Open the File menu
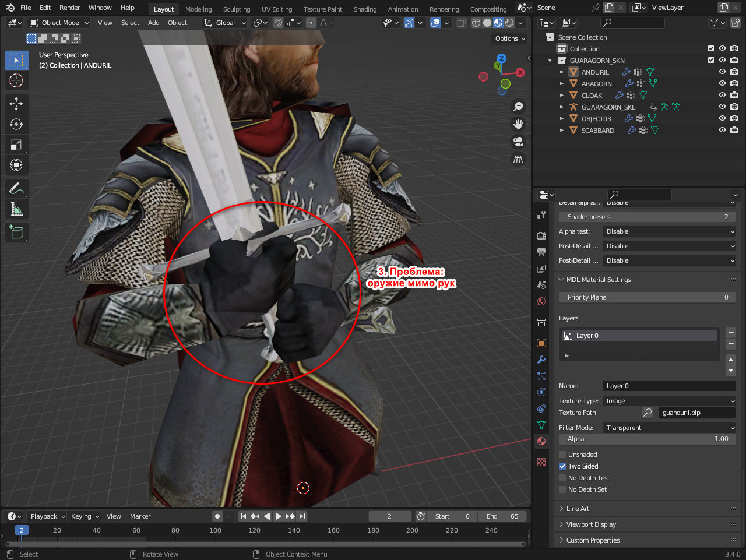746x560 pixels. (26, 8)
